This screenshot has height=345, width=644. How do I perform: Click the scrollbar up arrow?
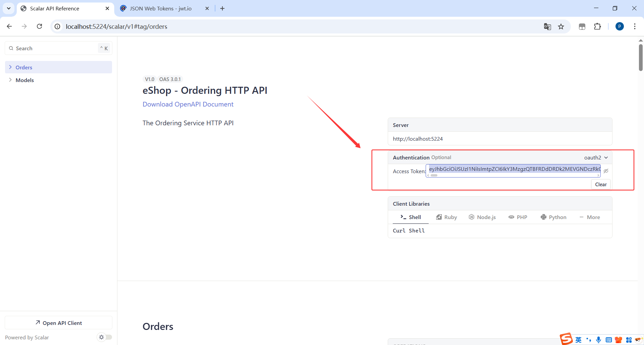[x=641, y=41]
